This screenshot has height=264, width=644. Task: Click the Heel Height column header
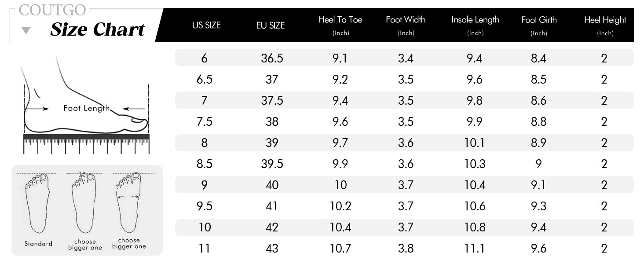pyautogui.click(x=605, y=20)
